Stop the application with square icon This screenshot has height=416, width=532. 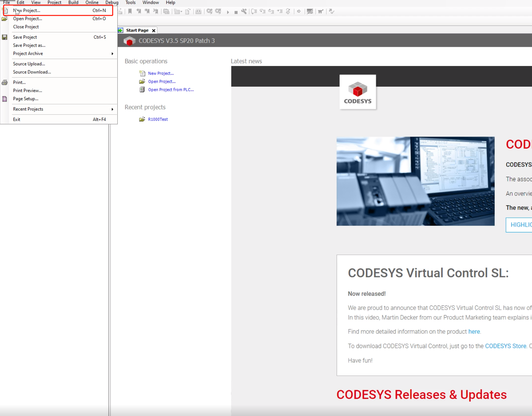(x=236, y=12)
